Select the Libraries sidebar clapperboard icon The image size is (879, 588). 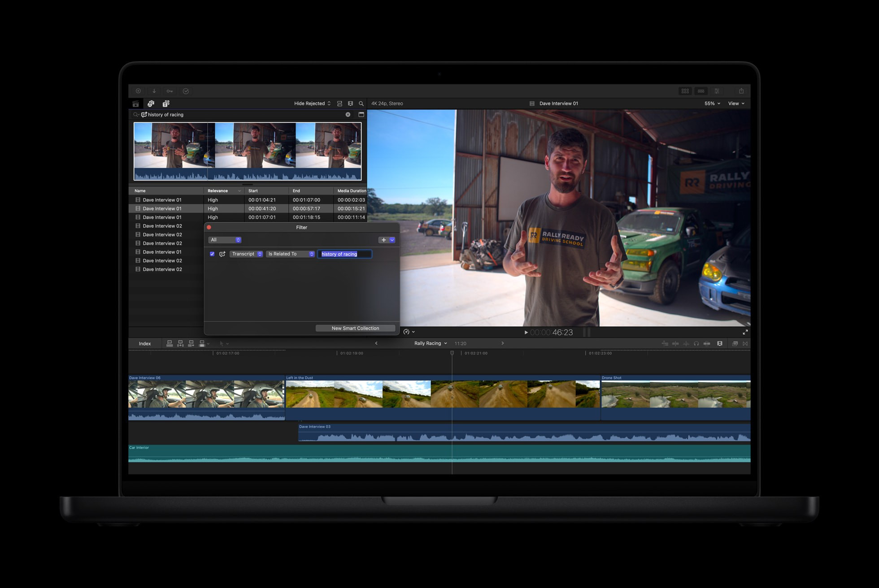pyautogui.click(x=136, y=104)
